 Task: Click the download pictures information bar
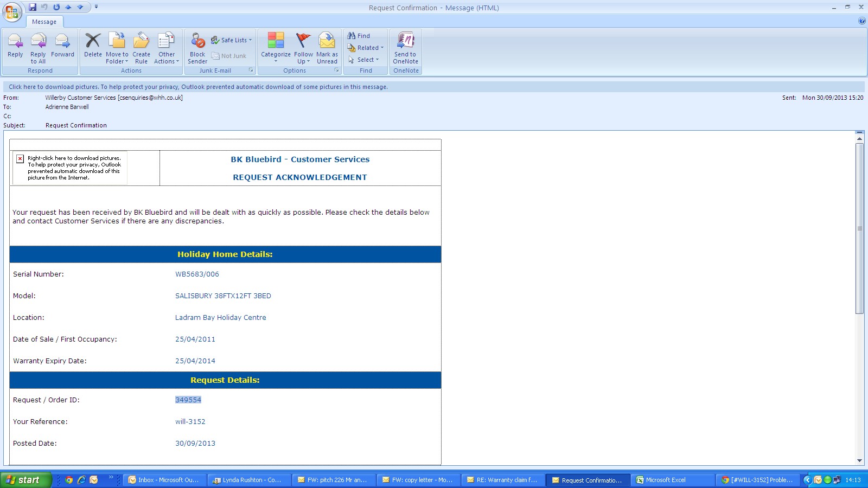[x=433, y=87]
